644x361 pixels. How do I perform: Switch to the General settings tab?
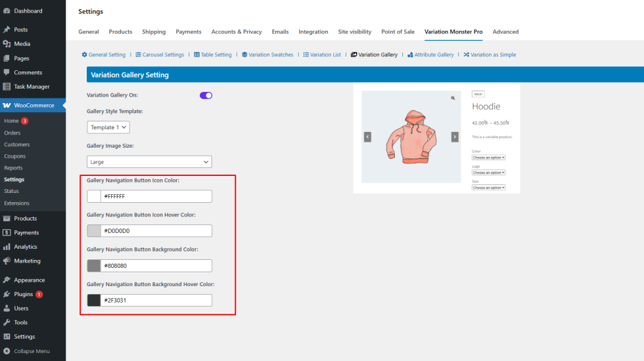coord(89,32)
